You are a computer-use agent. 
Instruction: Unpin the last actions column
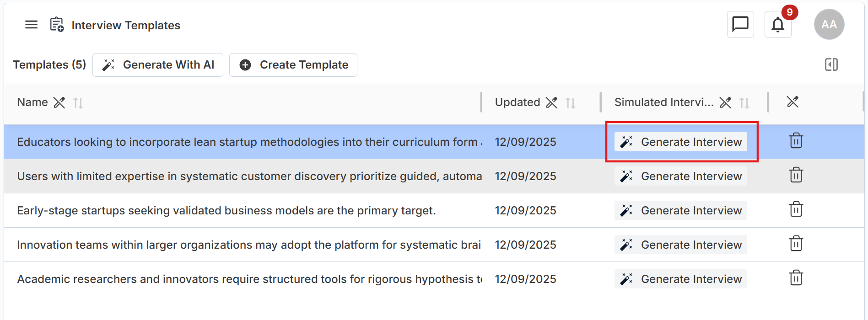tap(793, 102)
